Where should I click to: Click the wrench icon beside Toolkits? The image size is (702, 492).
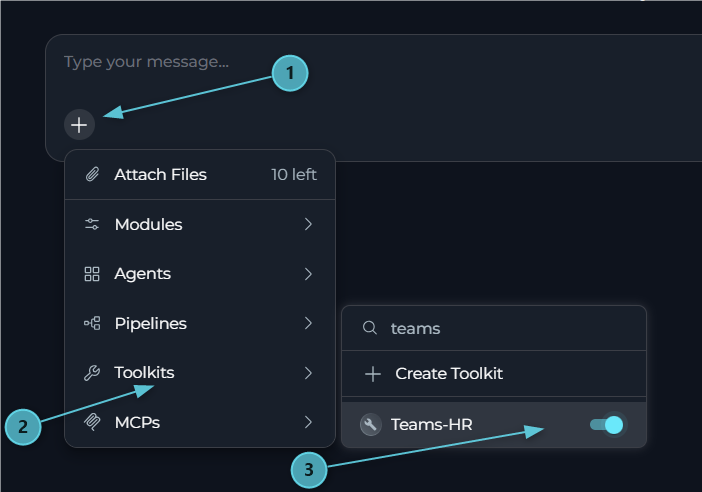point(92,373)
